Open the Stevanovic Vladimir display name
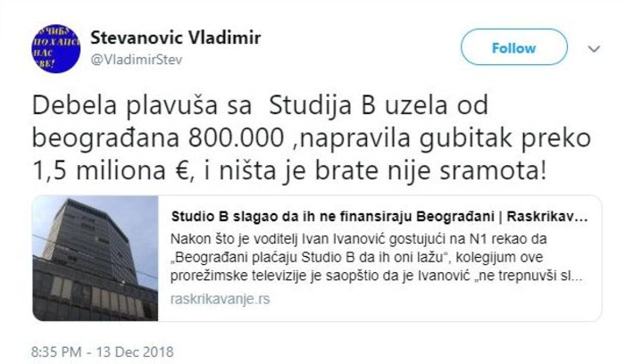Image resolution: width=625 pixels, height=364 pixels. click(175, 37)
